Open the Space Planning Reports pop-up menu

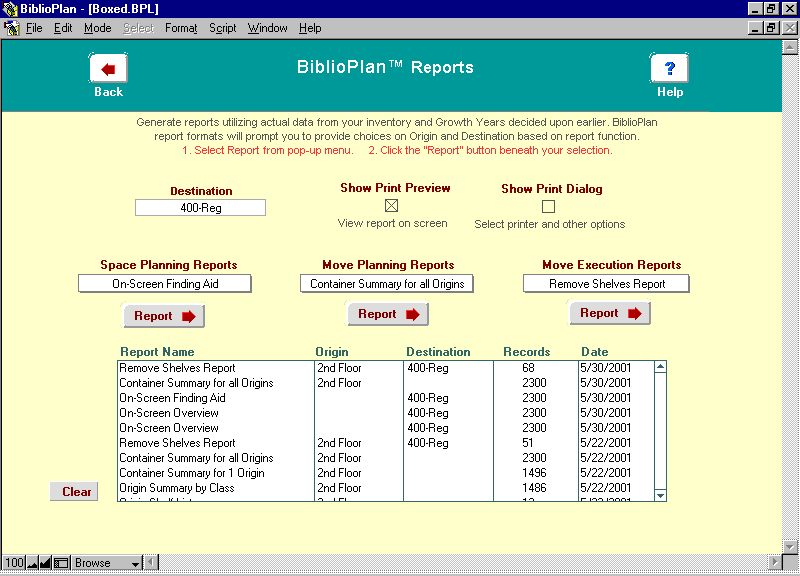pos(165,284)
